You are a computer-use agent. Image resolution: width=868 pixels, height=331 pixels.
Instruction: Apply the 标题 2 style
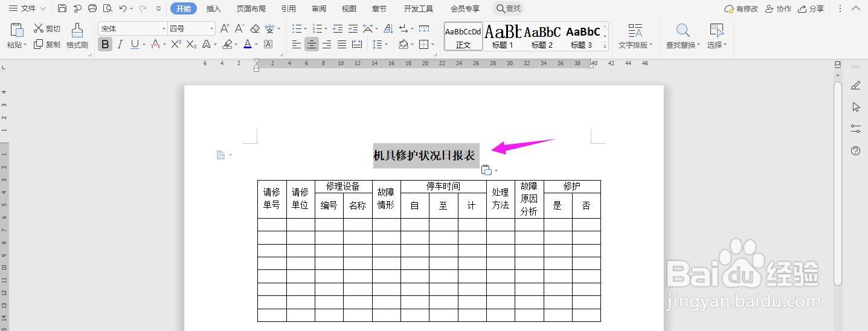542,36
